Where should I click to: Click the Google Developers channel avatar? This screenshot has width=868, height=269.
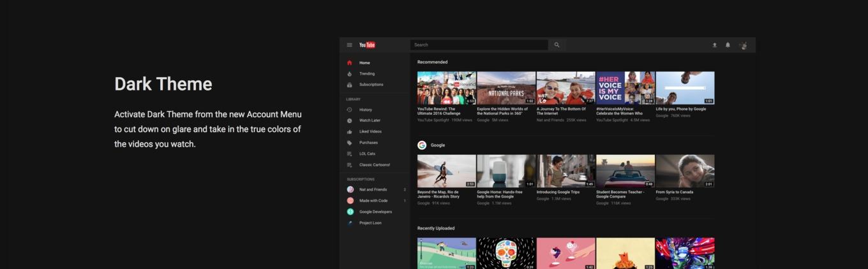pos(350,212)
